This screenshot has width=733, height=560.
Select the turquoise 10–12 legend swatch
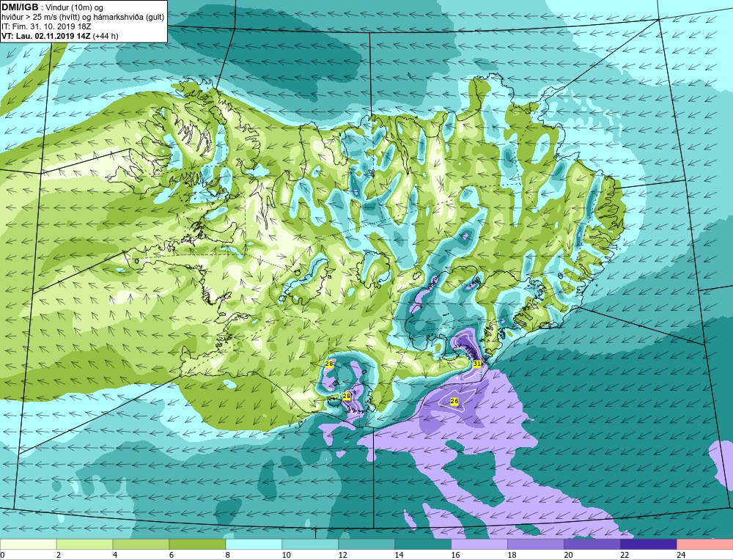click(x=310, y=545)
